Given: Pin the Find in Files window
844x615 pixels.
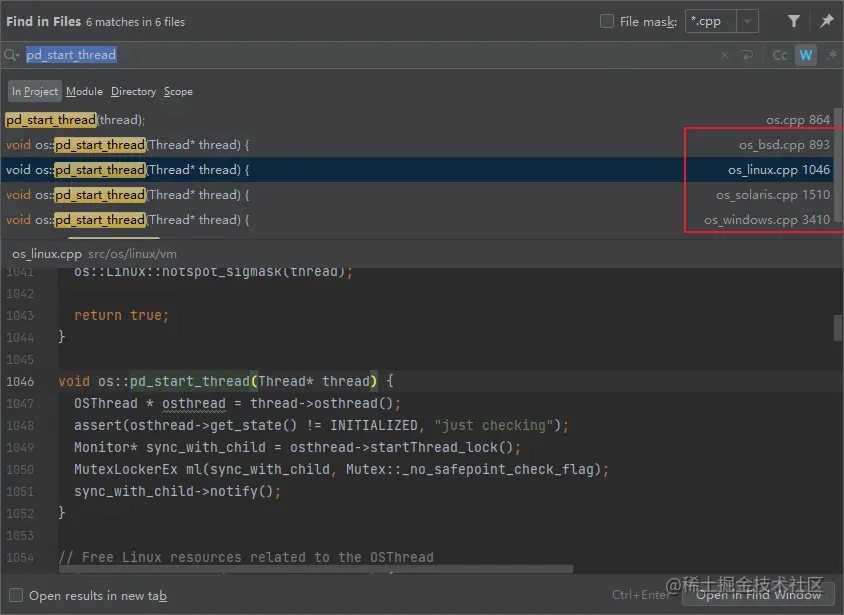Looking at the screenshot, I should (x=826, y=21).
